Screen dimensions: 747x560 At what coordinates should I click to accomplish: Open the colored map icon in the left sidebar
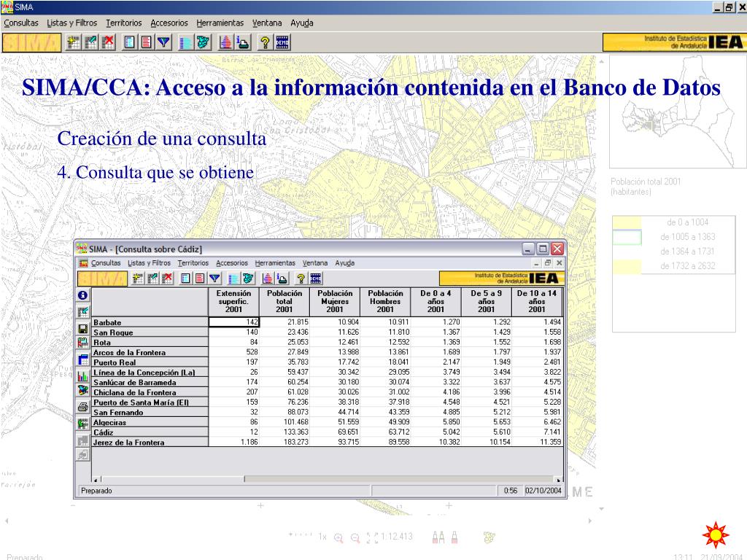[x=82, y=390]
